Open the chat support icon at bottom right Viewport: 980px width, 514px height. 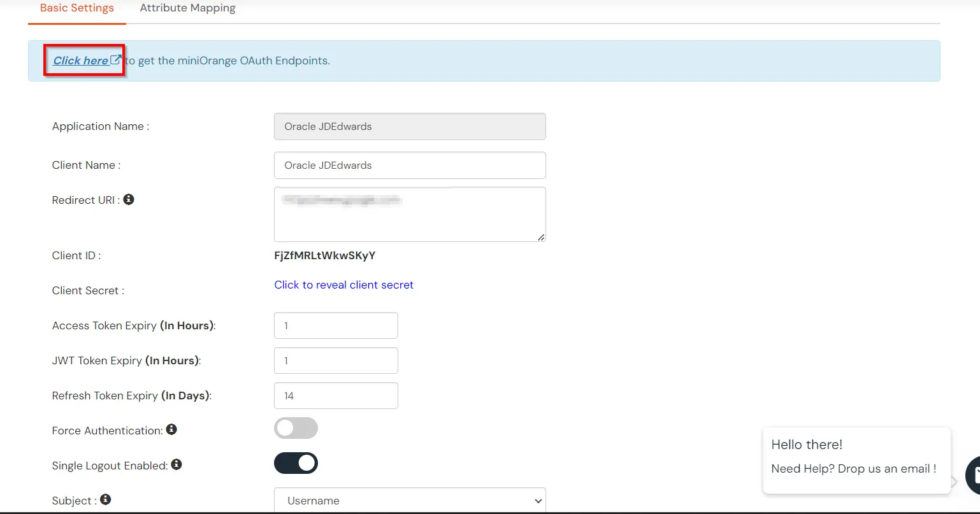point(976,475)
